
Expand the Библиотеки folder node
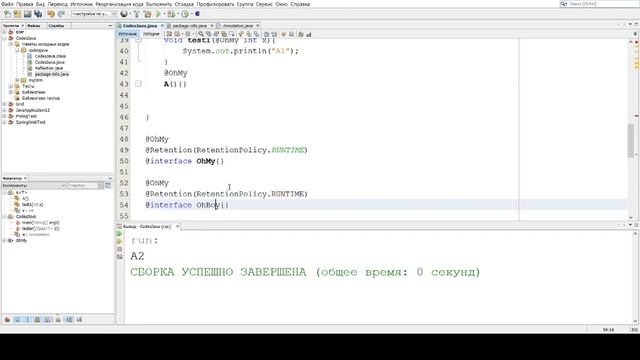point(11,92)
